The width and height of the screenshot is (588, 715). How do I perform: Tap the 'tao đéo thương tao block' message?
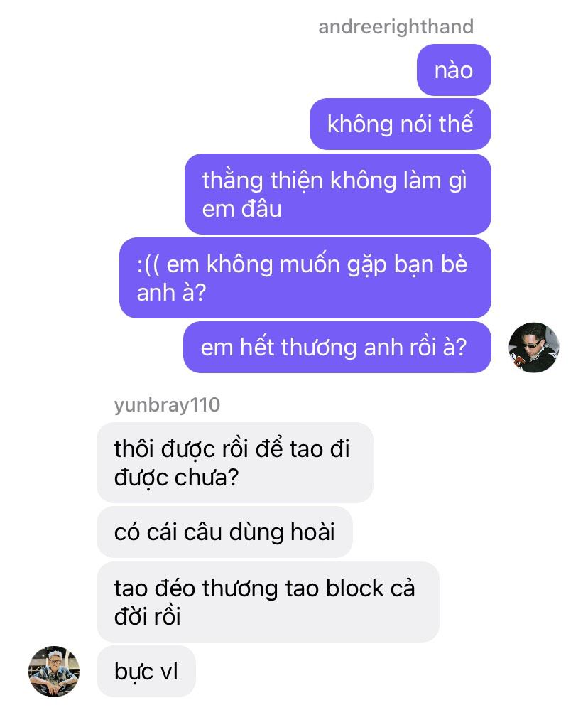point(268,602)
